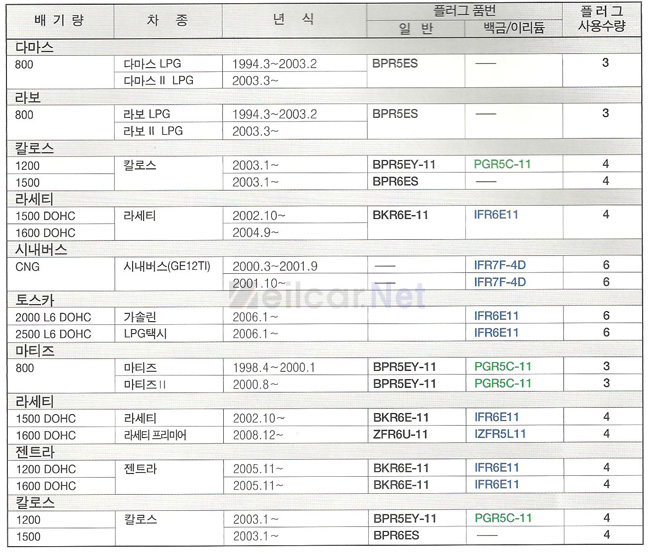Select the year cell 2004.9~

[x=255, y=233]
